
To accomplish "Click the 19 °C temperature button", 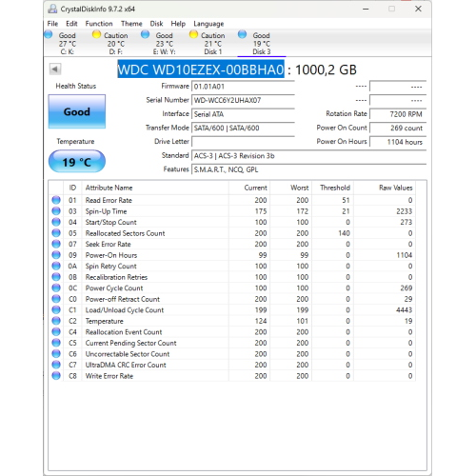I will pos(77,162).
